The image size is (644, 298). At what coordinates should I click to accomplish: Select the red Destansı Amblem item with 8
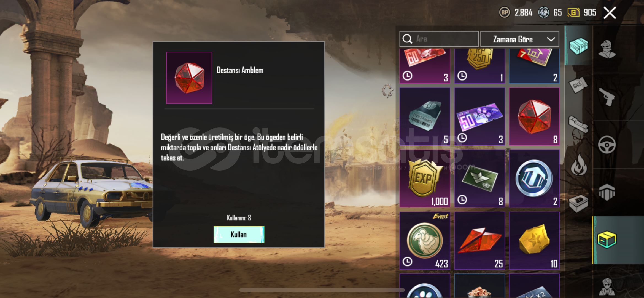coord(534,116)
